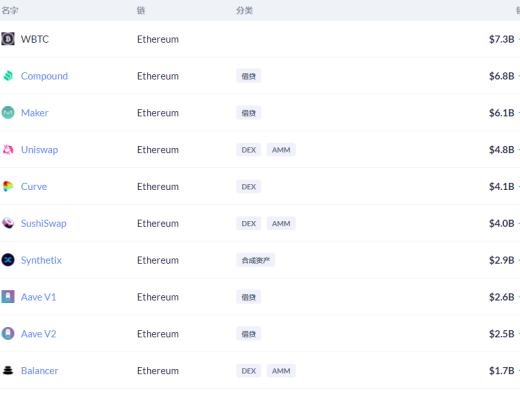Click the lending tag in Aave V1 row
Screen dimensions: 520x400
coord(249,297)
